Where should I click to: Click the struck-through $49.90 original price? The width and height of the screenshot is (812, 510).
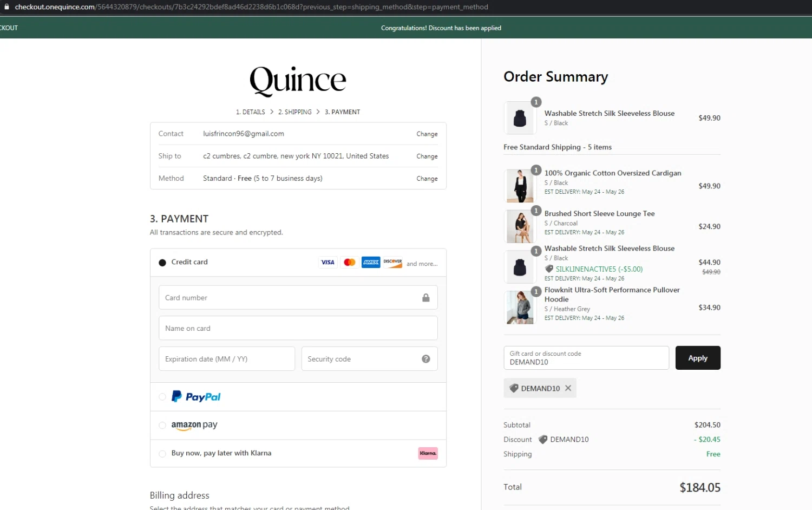coord(711,272)
